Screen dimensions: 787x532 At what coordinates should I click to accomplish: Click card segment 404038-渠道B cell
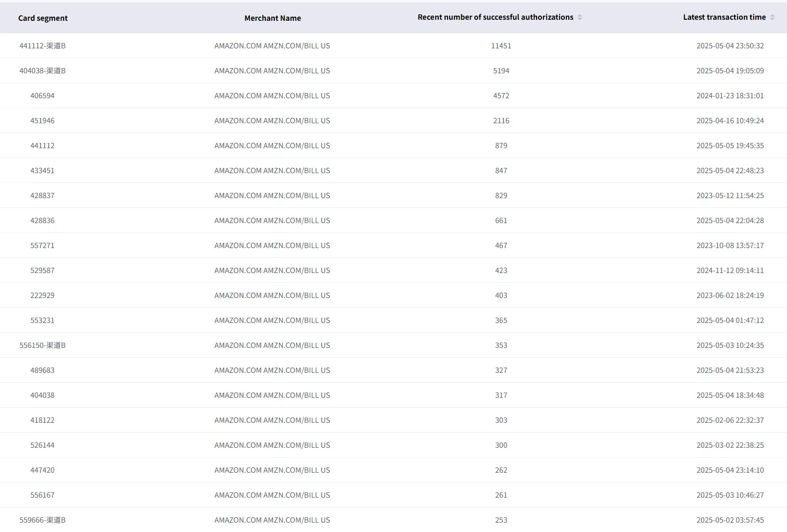coord(42,71)
